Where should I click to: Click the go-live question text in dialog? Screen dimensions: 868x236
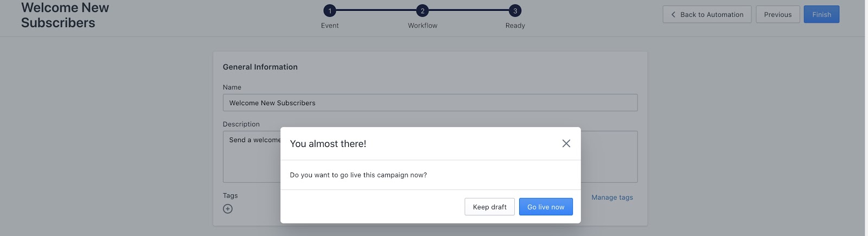pos(358,175)
